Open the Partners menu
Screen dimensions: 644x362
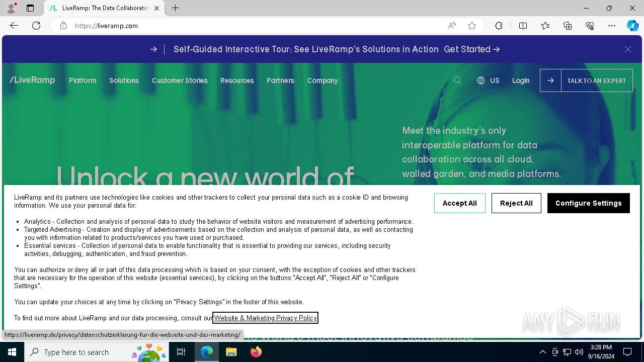click(x=280, y=80)
